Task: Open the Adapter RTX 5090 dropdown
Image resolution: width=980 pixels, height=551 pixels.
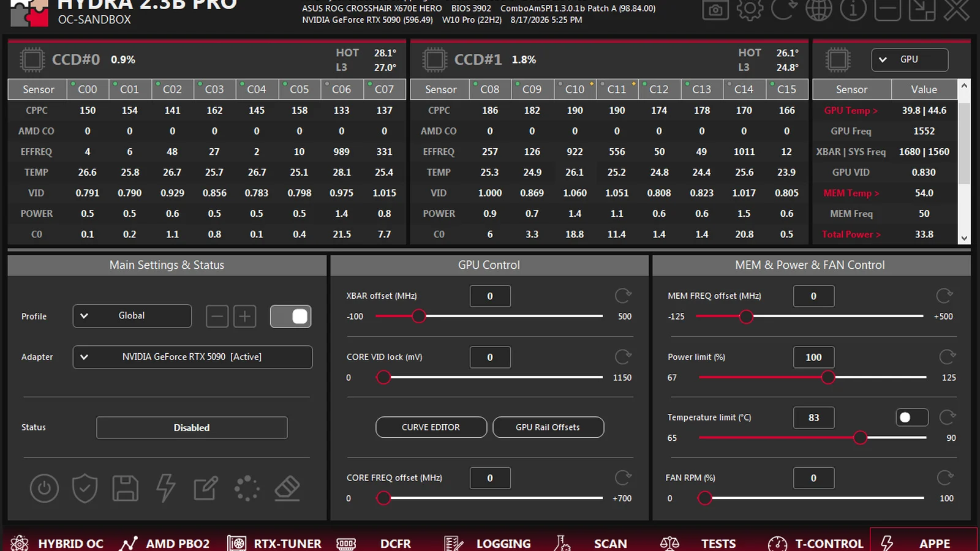Action: 192,357
